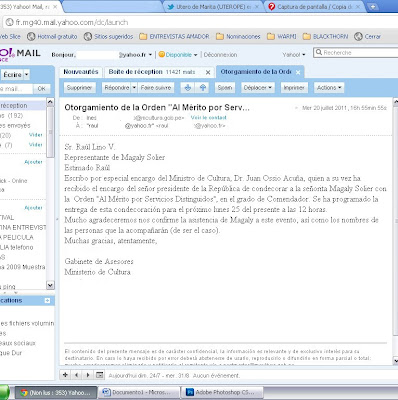The image size is (398, 400).
Task: Click the Applications panel header
Action: tap(27, 301)
